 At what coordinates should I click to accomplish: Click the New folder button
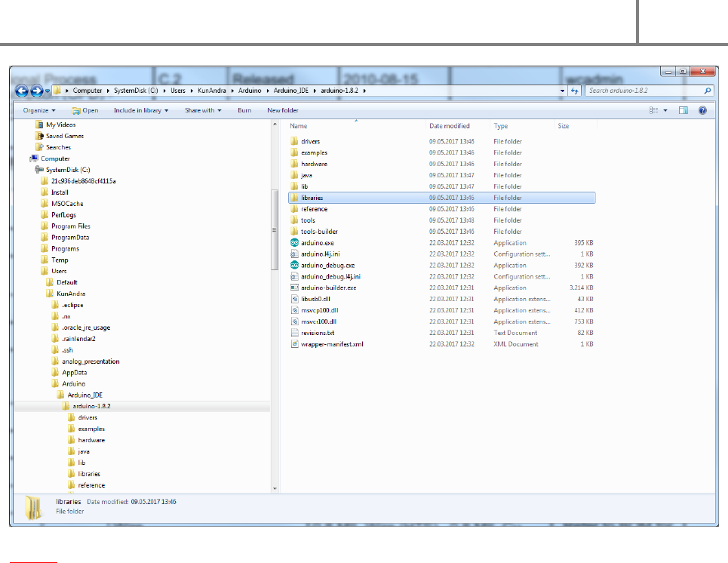[283, 110]
